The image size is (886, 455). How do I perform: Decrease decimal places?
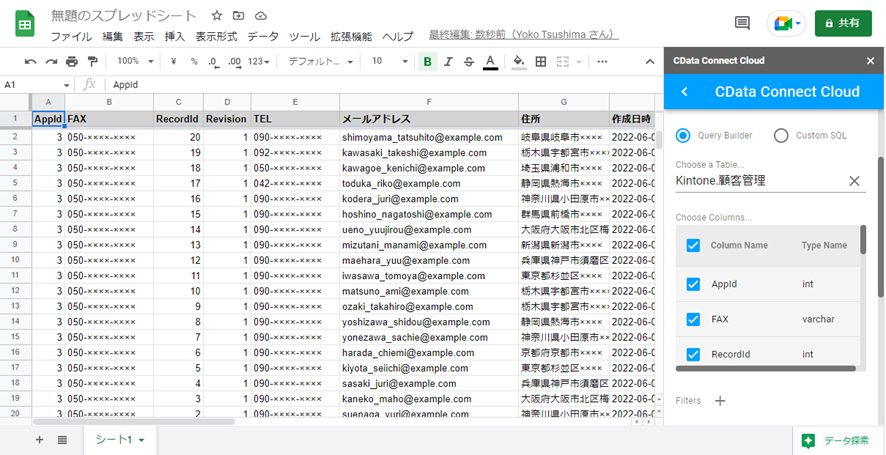(212, 62)
